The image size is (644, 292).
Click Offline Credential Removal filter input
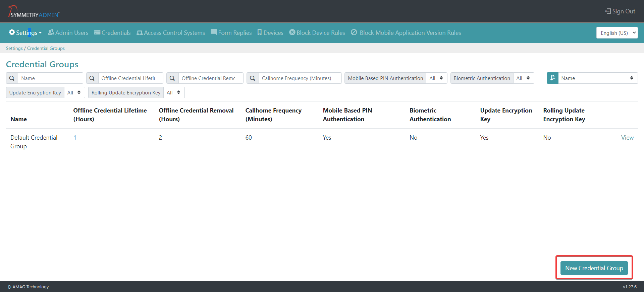click(211, 78)
